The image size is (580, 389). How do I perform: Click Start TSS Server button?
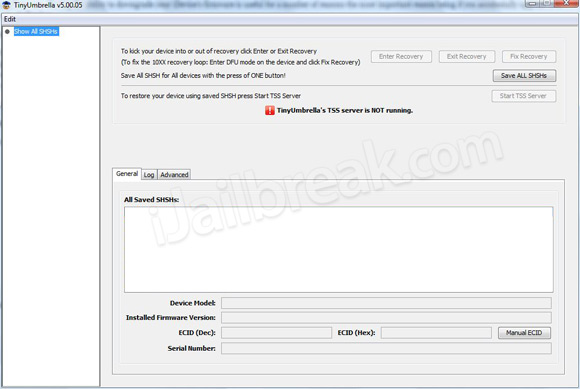click(523, 96)
